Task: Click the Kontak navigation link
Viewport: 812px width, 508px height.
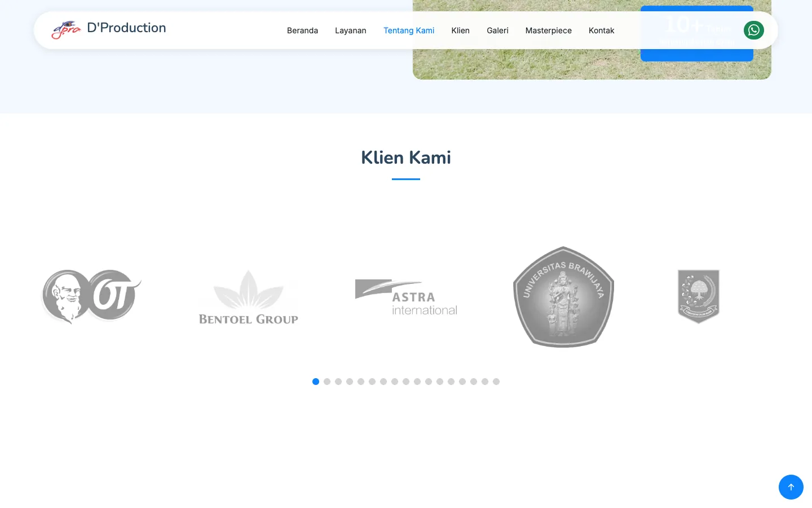Action: coord(602,30)
